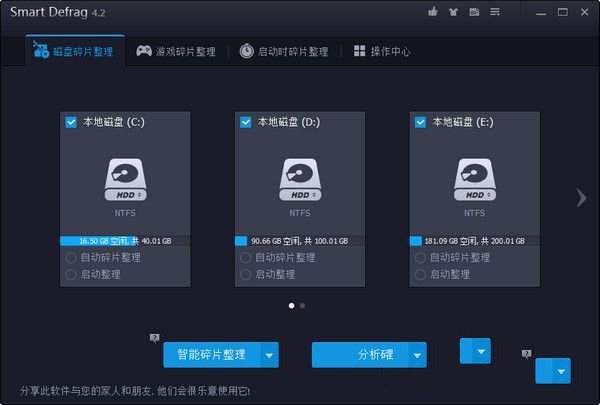Click the E: disk free-space usage bar
This screenshot has width=600, height=405.
475,241
